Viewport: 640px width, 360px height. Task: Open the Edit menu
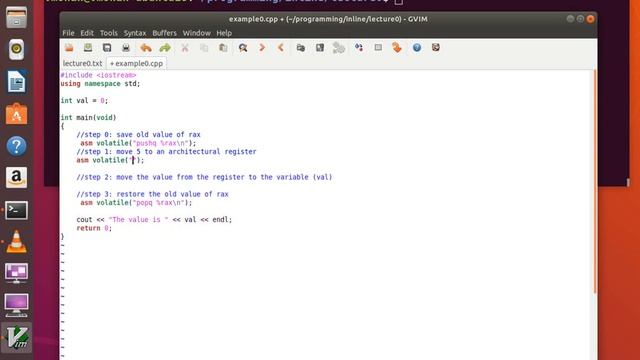(x=87, y=33)
